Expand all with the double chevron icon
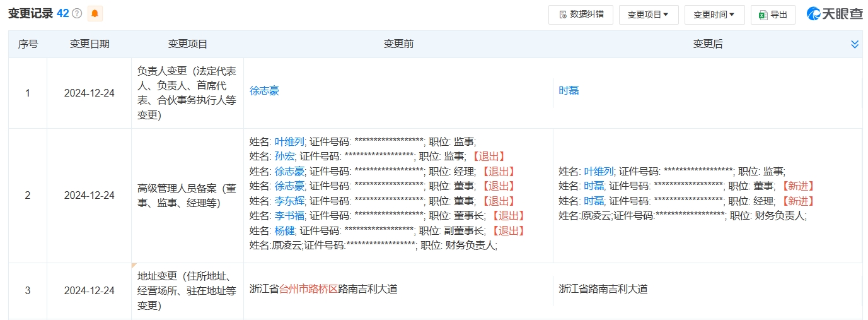 pos(855,44)
